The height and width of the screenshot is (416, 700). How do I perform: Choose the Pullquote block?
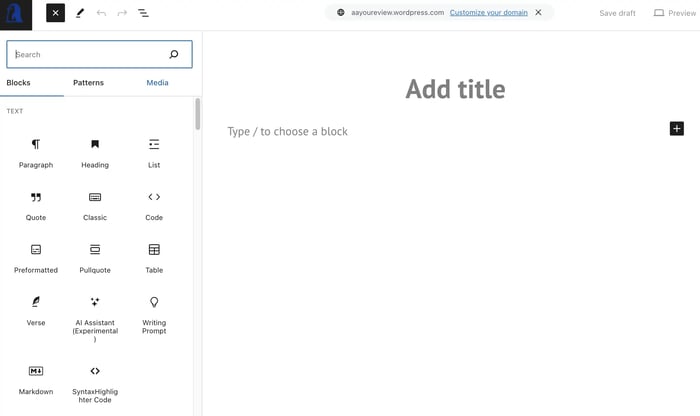[95, 258]
